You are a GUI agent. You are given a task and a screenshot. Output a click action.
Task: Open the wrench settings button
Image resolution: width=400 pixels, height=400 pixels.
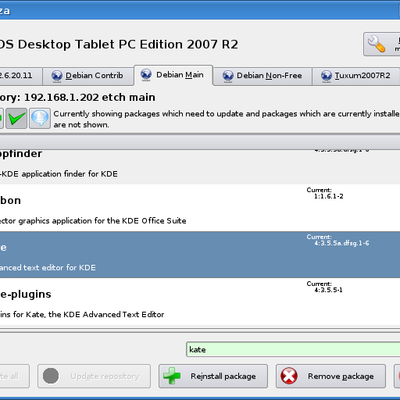[x=382, y=44]
